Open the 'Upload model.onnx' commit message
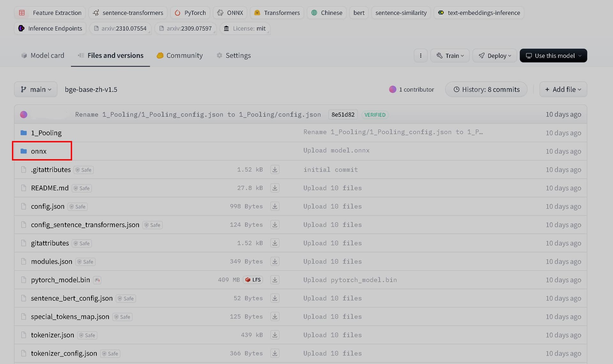Screen dimensions: 613x364 [x=336, y=150]
